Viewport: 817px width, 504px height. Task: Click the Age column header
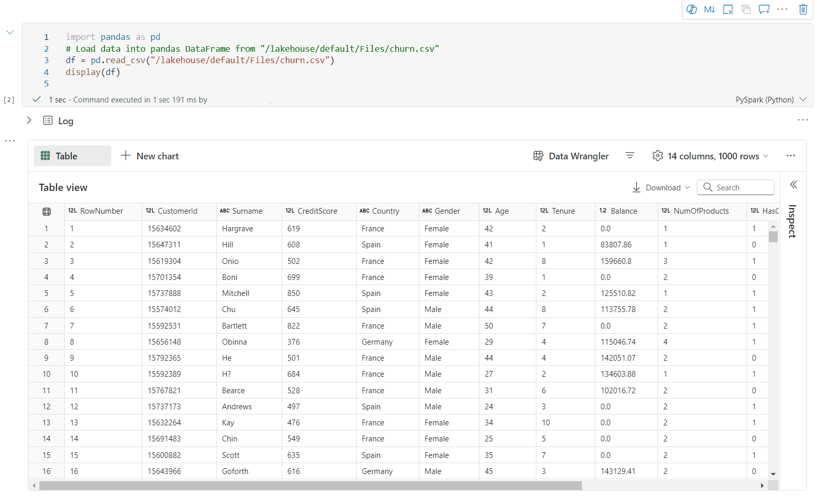coord(507,211)
